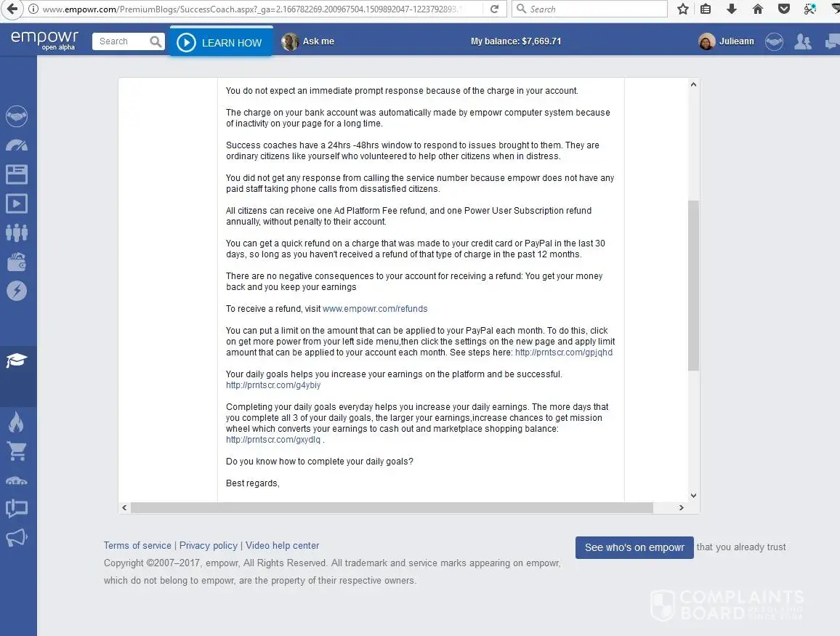The height and width of the screenshot is (636, 840).
Task: Open www.empowr.com/refunds link
Action: (x=375, y=309)
